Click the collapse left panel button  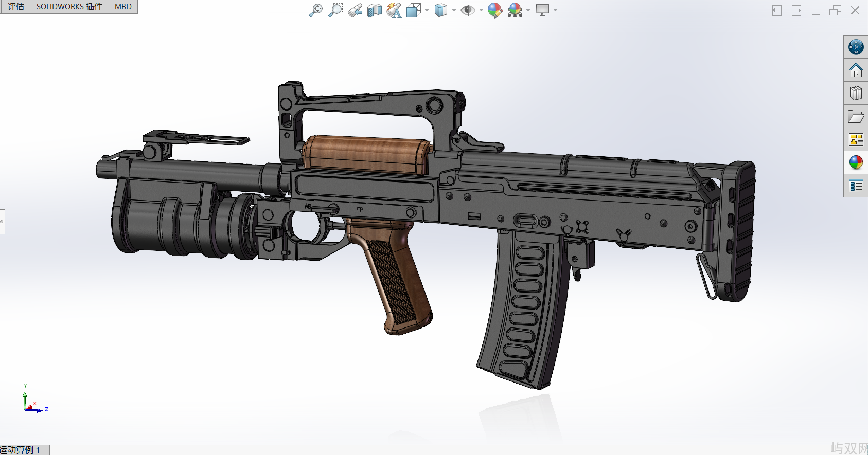pyautogui.click(x=777, y=10)
